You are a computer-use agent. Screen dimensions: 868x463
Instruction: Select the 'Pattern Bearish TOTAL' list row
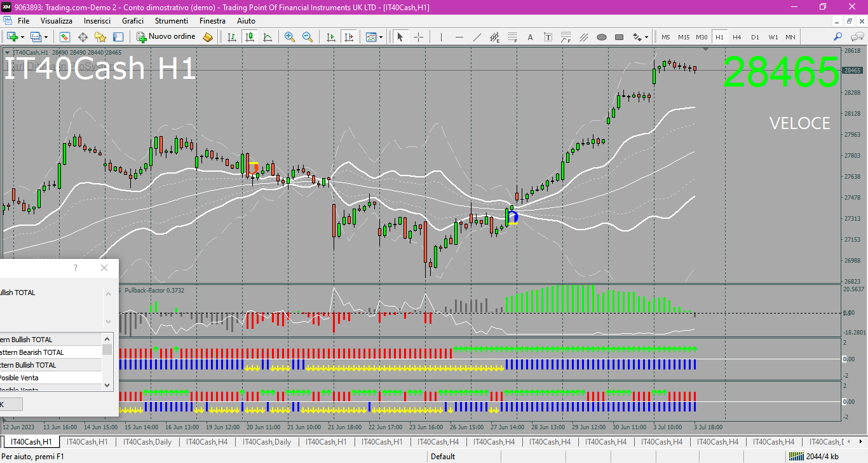51,352
